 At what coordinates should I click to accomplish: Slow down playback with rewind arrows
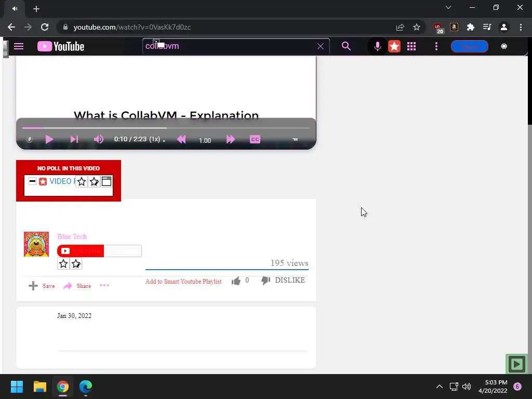[181, 139]
